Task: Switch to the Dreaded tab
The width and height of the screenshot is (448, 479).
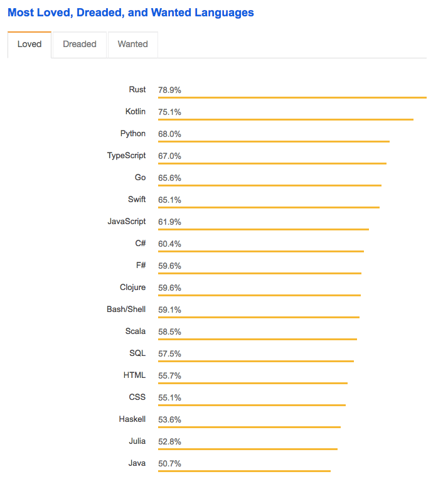Action: pos(80,45)
